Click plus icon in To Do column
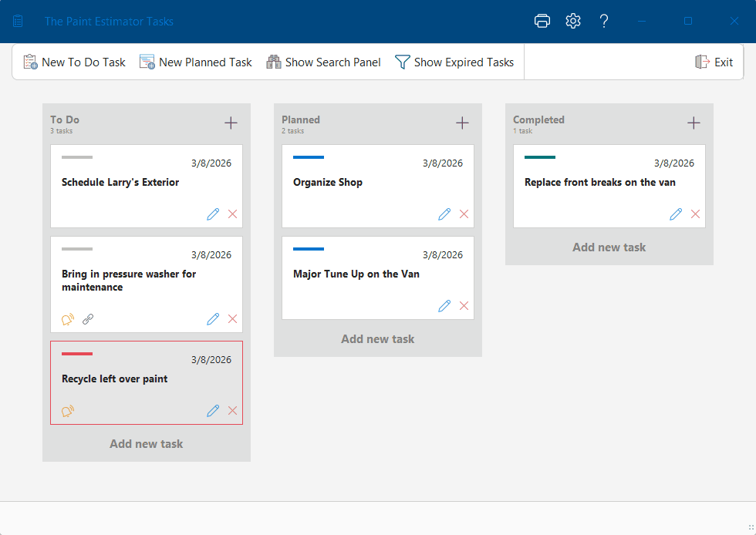This screenshot has height=535, width=756. (x=231, y=123)
